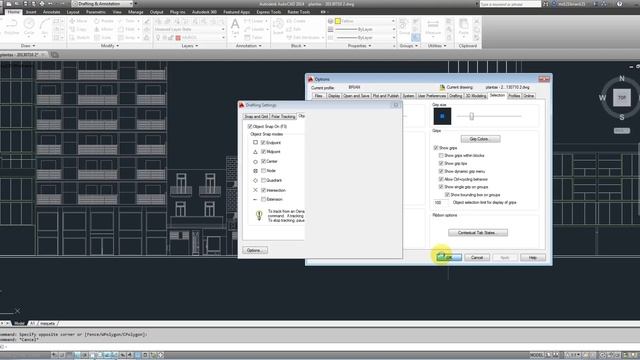The image size is (640, 360).
Task: Click the Table tool in Annotation panel
Action: [x=253, y=38]
